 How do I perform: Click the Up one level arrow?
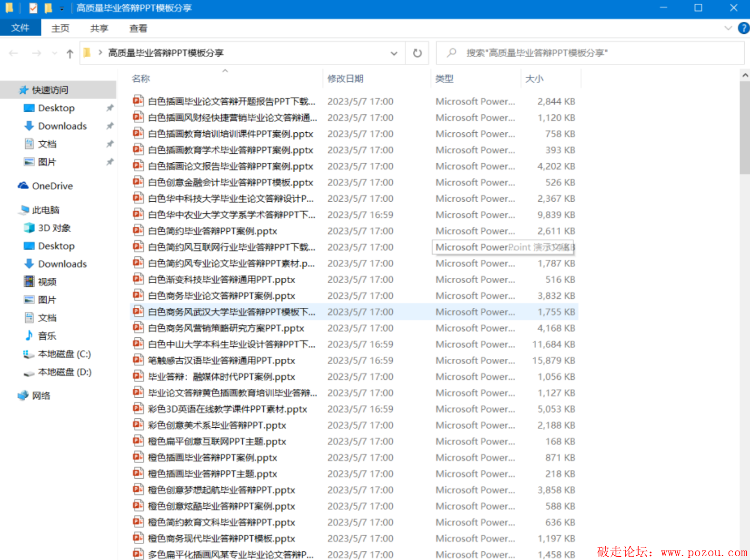click(x=70, y=54)
